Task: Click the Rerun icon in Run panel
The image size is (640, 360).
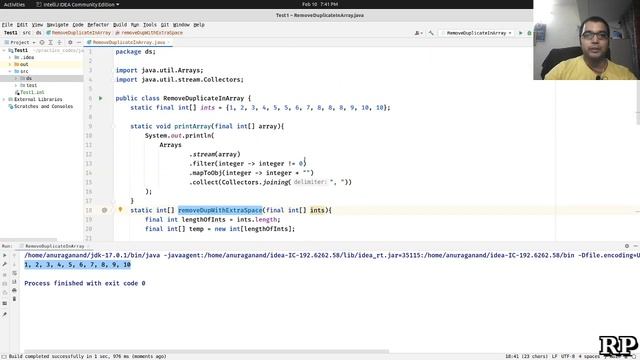Action: 4,255
